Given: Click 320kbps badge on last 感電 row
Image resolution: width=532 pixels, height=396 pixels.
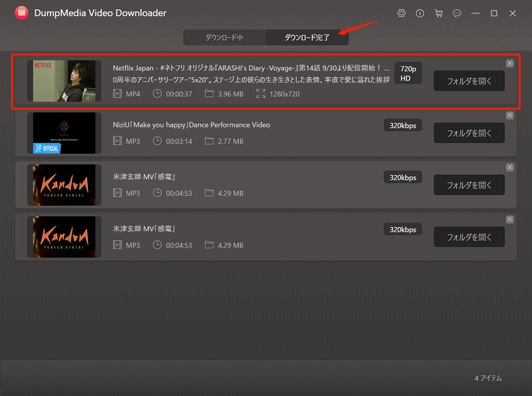Looking at the screenshot, I should pyautogui.click(x=403, y=229).
